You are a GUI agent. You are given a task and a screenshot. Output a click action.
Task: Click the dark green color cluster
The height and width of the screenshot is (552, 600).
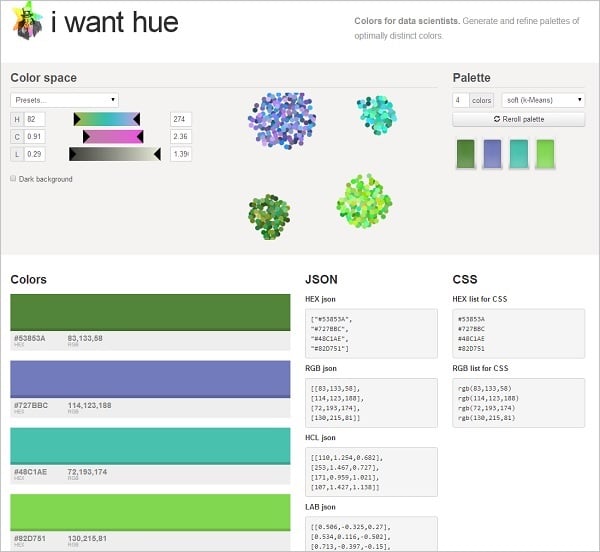pyautogui.click(x=269, y=217)
